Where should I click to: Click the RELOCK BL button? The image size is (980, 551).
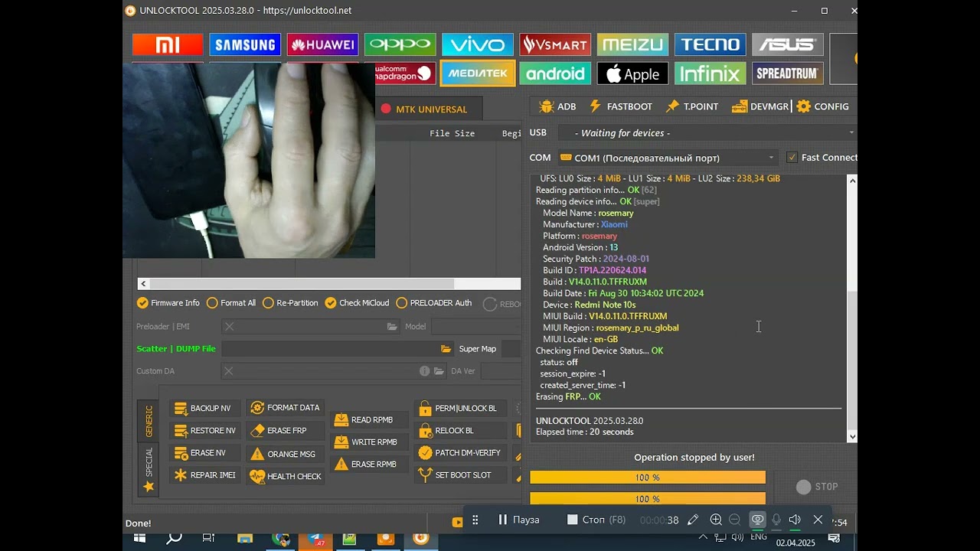[461, 431]
